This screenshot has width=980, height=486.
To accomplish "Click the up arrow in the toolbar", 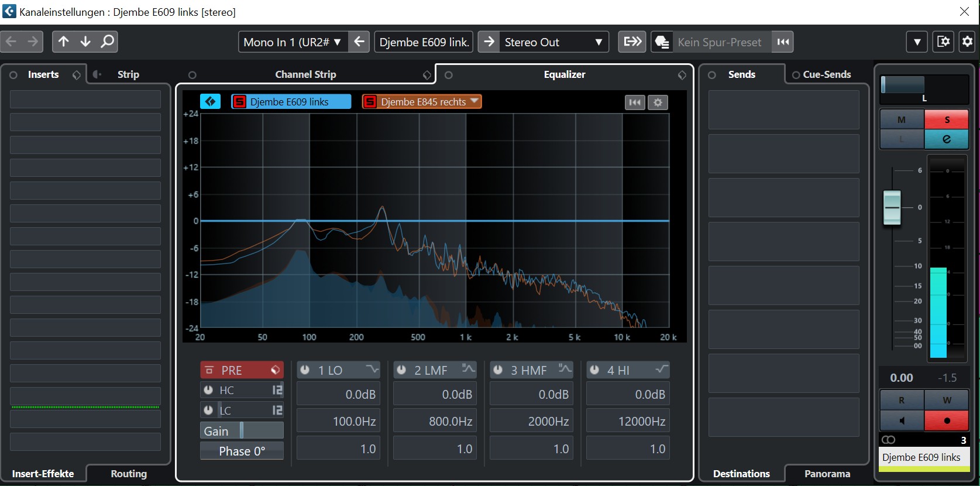I will pos(64,42).
